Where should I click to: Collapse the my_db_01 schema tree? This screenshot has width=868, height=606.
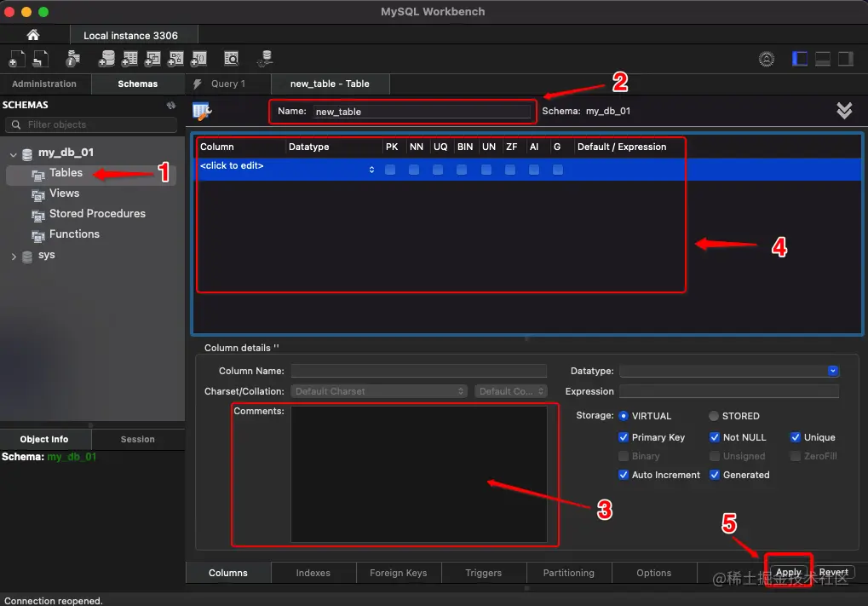tap(14, 154)
